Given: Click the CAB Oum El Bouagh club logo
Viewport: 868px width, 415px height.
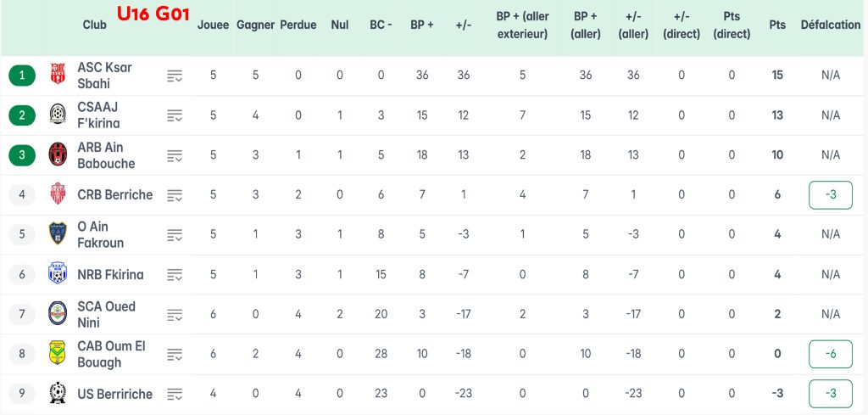Looking at the screenshot, I should (58, 354).
